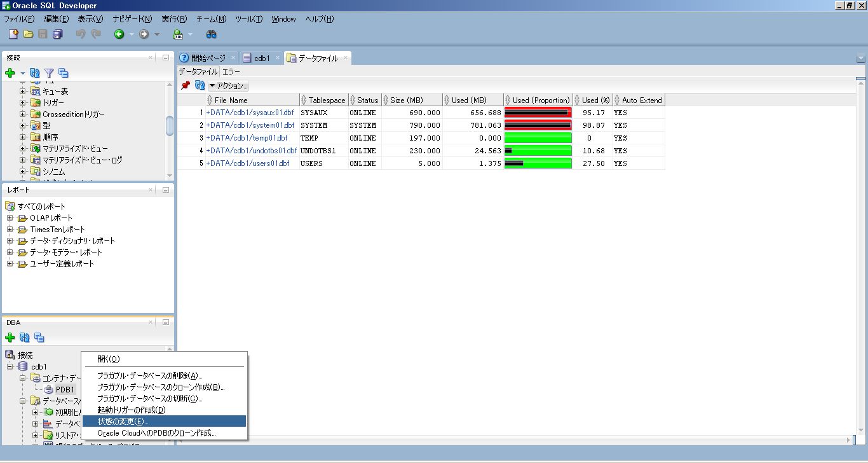Refresh the 接続 connections panel

pos(35,73)
